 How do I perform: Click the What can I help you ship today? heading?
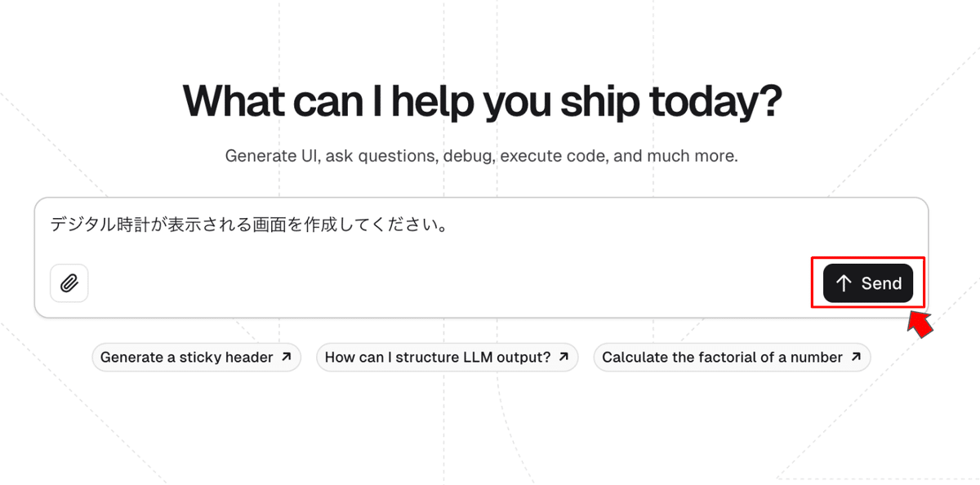483,100
